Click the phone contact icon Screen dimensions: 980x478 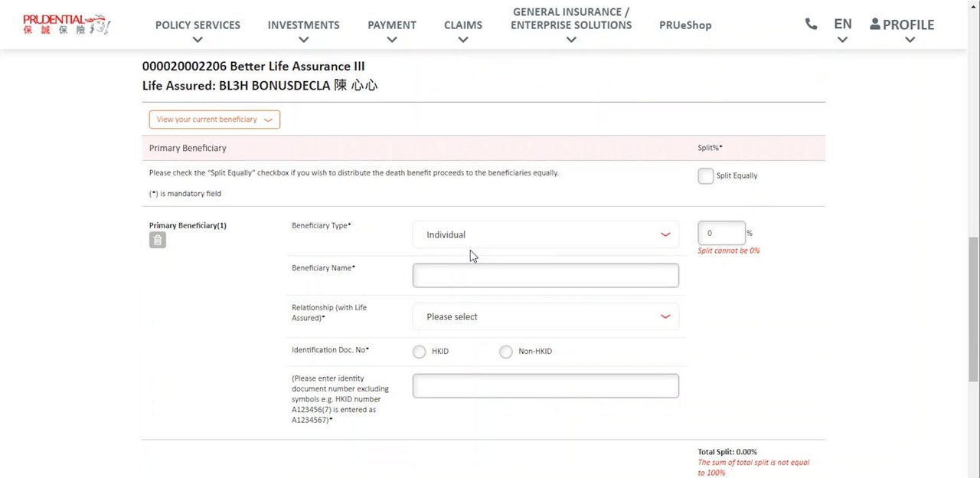(811, 24)
